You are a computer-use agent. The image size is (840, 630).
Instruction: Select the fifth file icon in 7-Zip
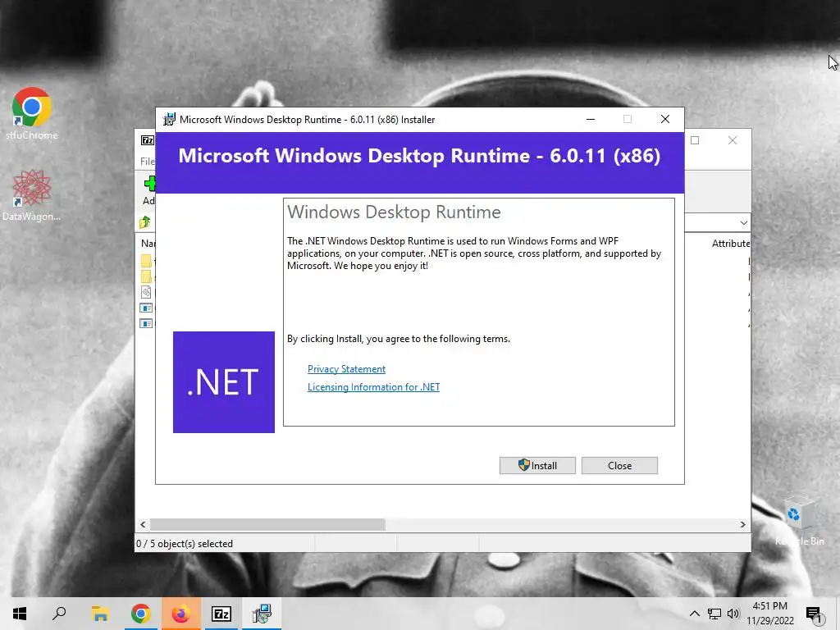(146, 323)
